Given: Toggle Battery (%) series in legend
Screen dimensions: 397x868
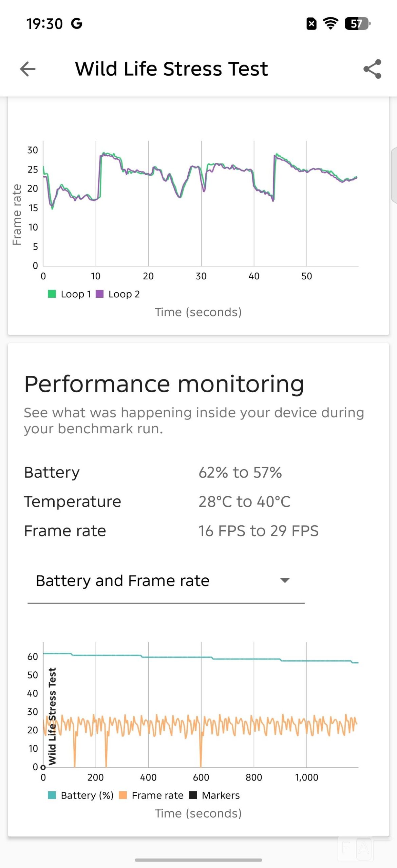Looking at the screenshot, I should click(x=81, y=795).
